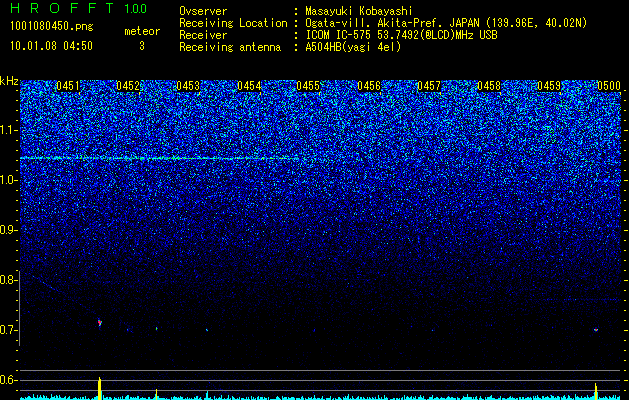629x400 pixels.
Task: Click the 0.6 kHz axis label
Action: point(9,380)
